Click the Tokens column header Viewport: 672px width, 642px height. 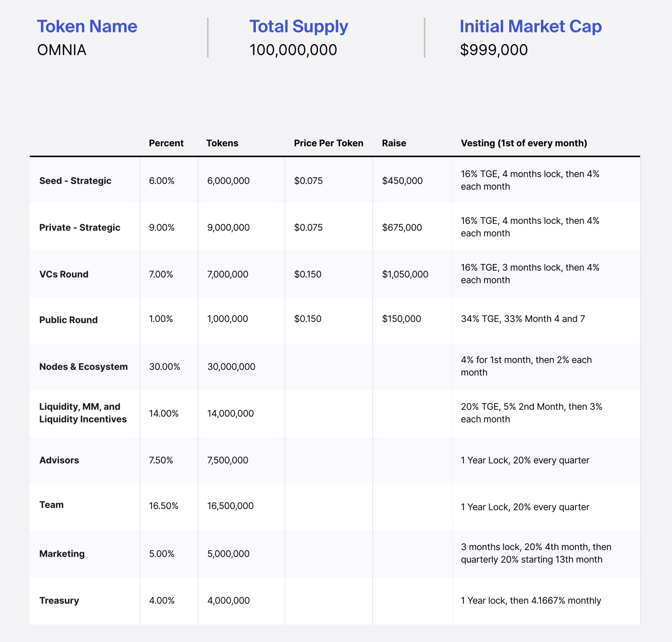[222, 143]
